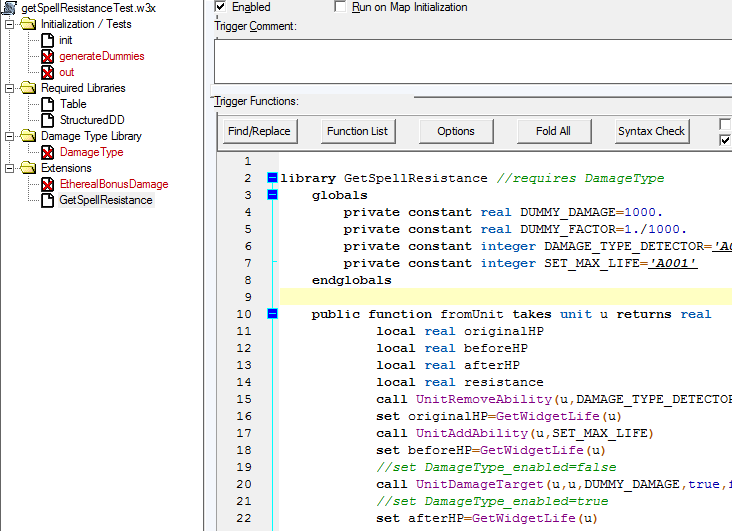Click the Extensions folder icon
Screen dimensions: 732x531
28,168
